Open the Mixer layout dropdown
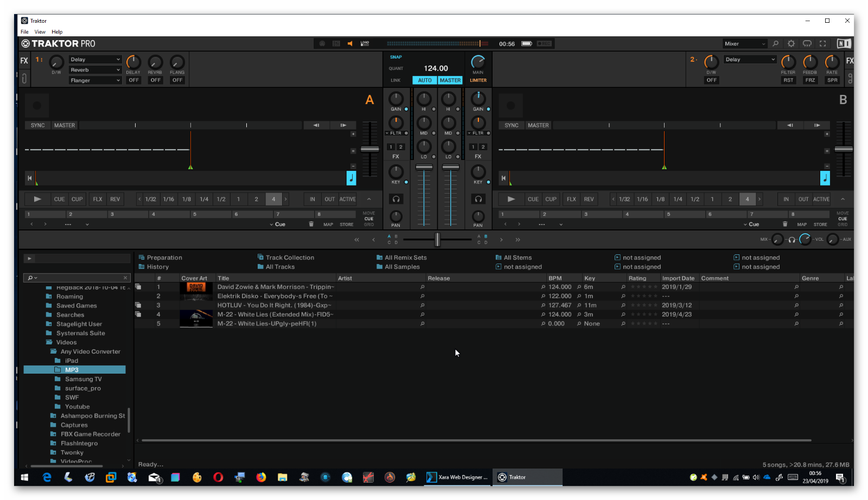Viewport: 868px width, 500px height. coord(744,43)
